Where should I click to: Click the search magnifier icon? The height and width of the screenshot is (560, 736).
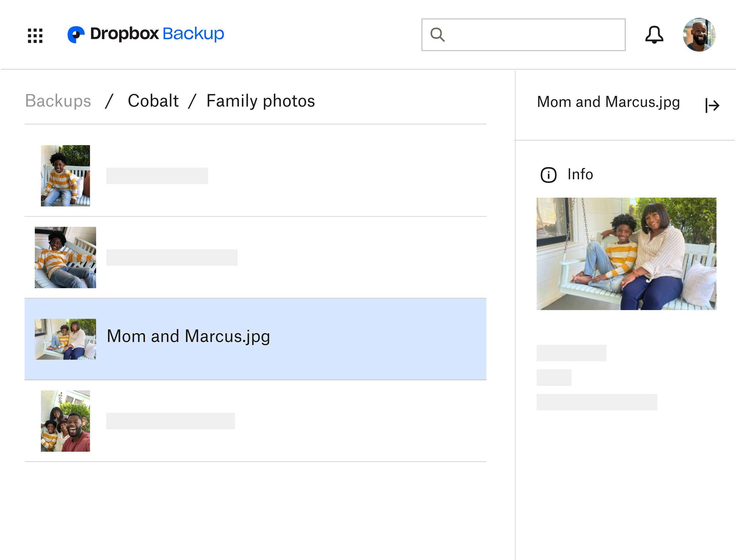pyautogui.click(x=437, y=34)
